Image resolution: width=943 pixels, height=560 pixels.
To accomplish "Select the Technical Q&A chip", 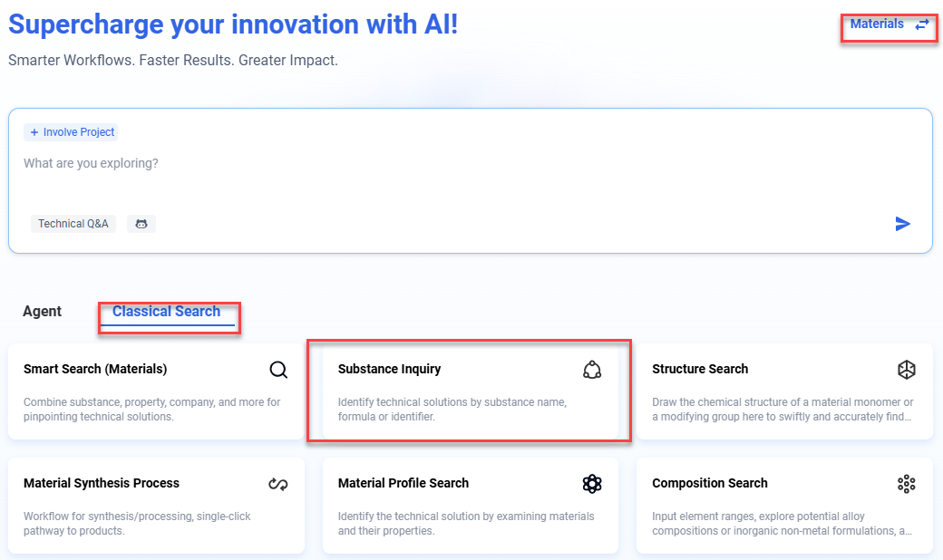I will [x=73, y=224].
